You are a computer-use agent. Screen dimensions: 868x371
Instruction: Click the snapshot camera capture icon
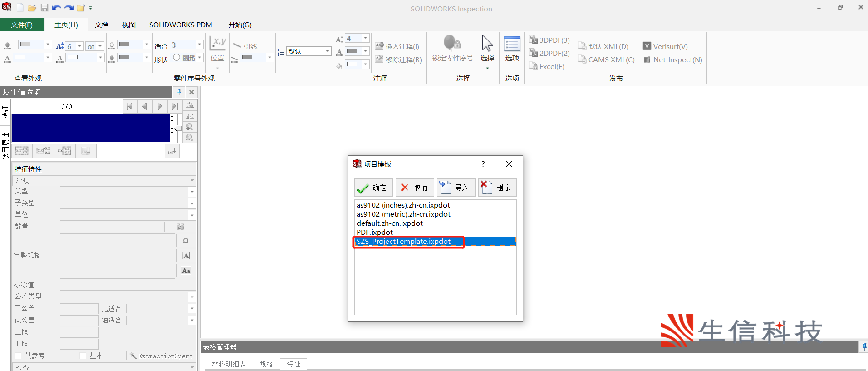(x=172, y=151)
